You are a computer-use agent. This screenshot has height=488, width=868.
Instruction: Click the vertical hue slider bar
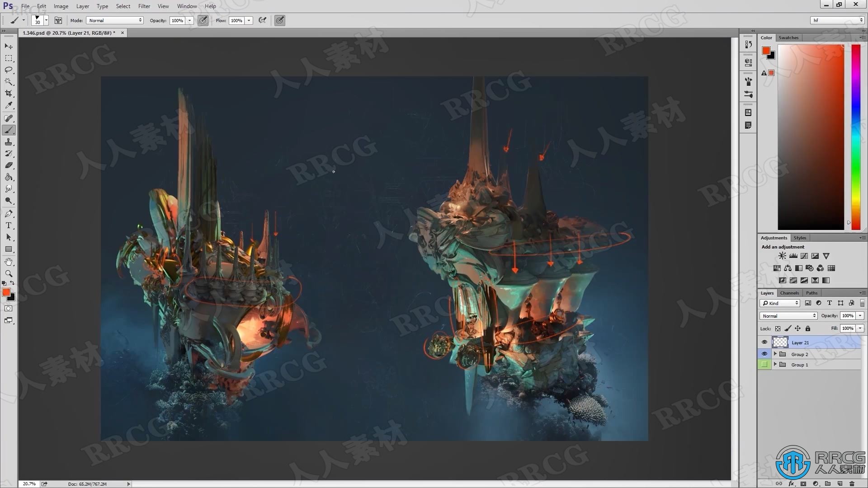[856, 137]
